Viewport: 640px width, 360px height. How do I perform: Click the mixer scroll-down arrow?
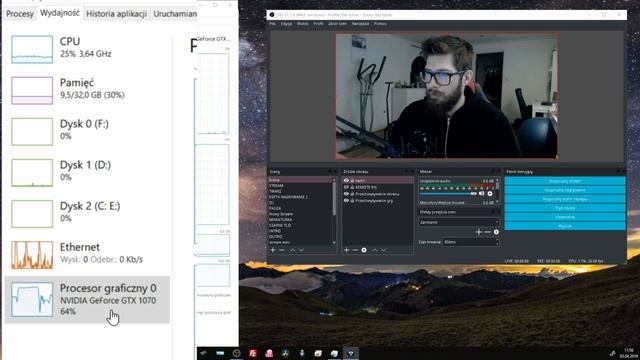click(x=497, y=202)
